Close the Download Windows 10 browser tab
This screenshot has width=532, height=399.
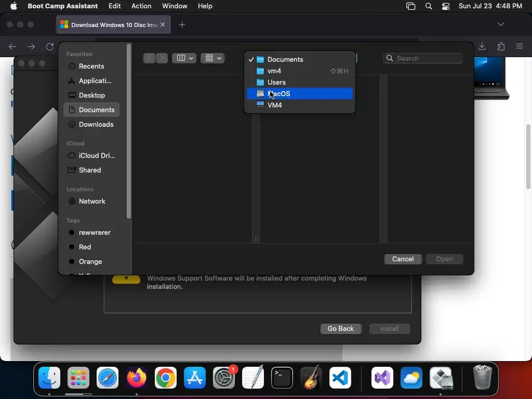[x=163, y=24]
